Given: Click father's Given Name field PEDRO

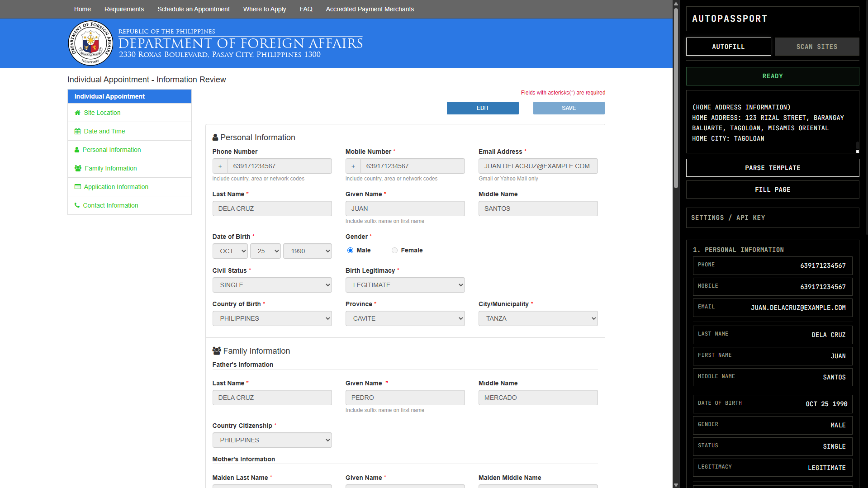Looking at the screenshot, I should [x=405, y=398].
